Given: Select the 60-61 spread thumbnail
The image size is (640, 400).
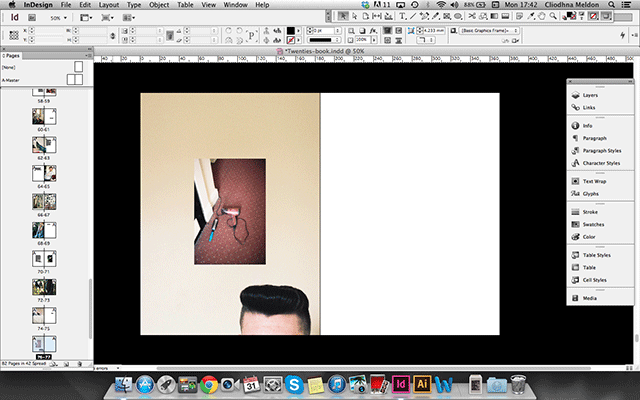Looking at the screenshot, I should tap(44, 117).
